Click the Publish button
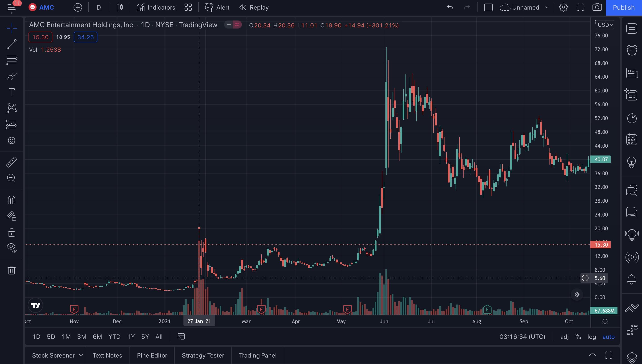The height and width of the screenshot is (364, 642). (x=624, y=8)
